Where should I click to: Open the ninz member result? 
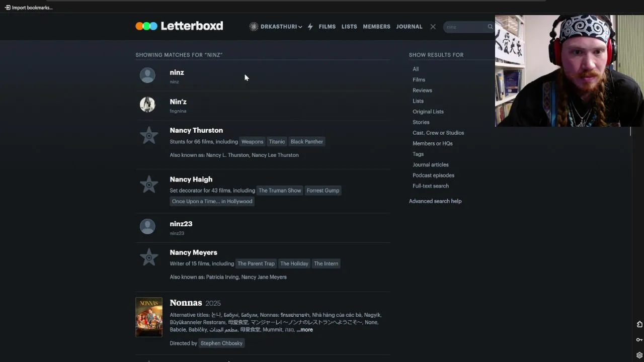(177, 72)
